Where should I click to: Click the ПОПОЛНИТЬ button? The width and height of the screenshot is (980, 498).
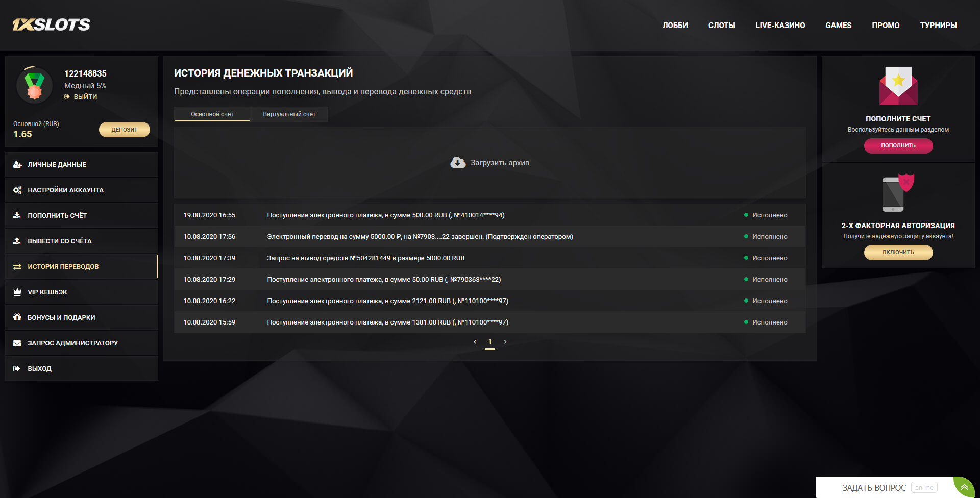point(898,145)
